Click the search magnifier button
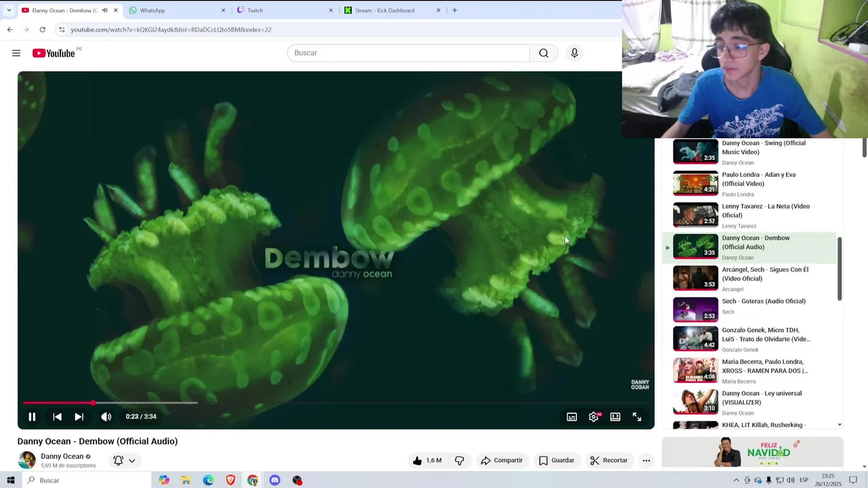Image resolution: width=868 pixels, height=488 pixels. click(x=544, y=53)
